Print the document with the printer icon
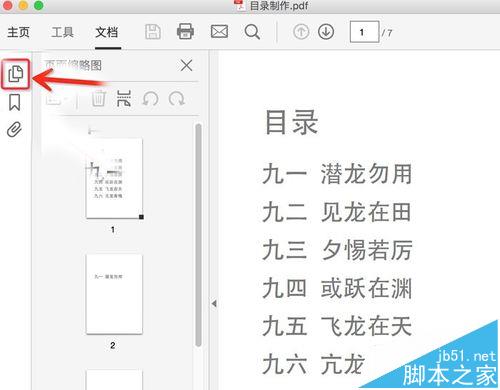The height and width of the screenshot is (390, 500). tap(185, 32)
